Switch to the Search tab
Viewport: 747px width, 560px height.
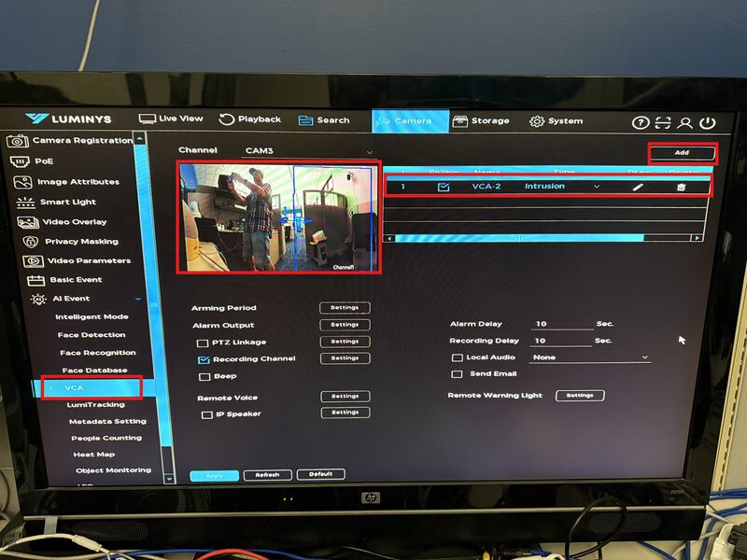pyautogui.click(x=324, y=120)
